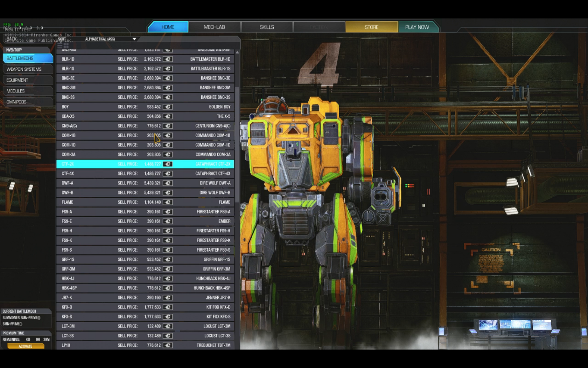
Task: Click the sell icon for DWF-B
Action: 168,193
